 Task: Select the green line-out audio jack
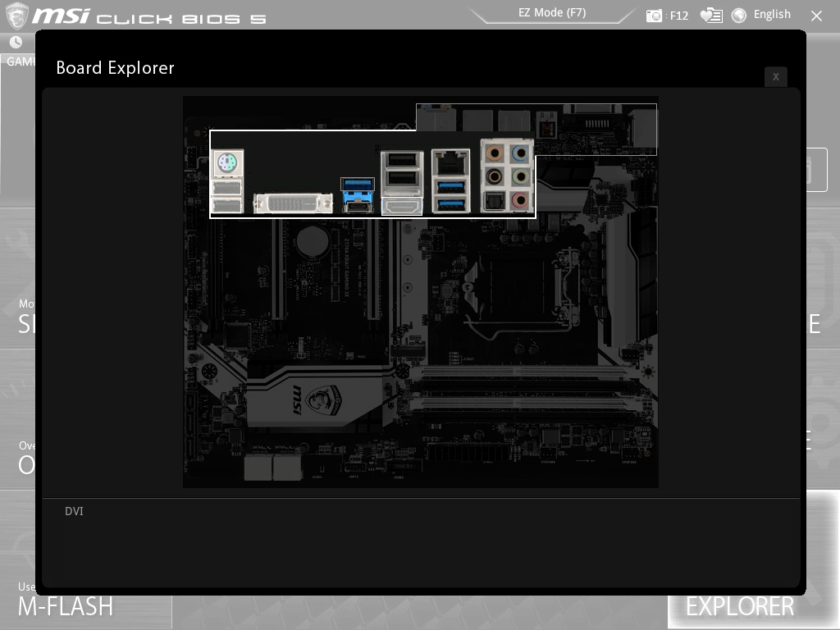point(519,176)
